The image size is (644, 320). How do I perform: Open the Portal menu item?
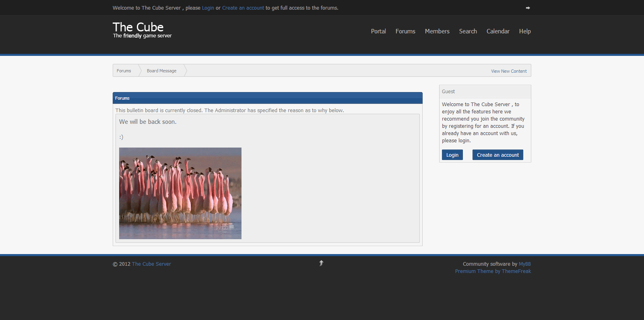tap(378, 31)
